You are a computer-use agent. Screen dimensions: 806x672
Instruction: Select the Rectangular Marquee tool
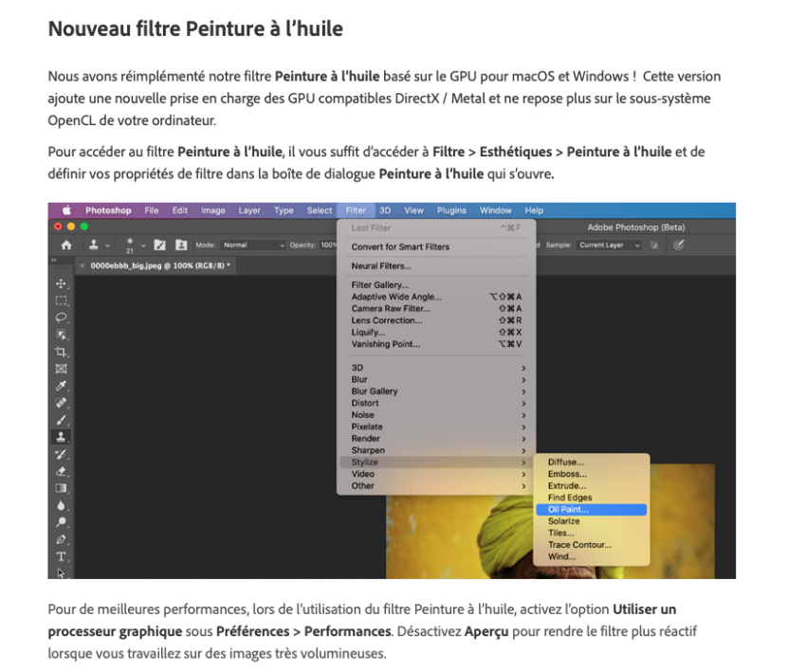click(x=62, y=300)
